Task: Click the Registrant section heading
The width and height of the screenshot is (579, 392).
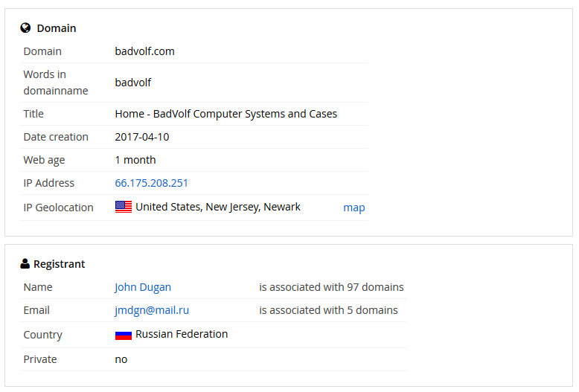Action: [x=59, y=264]
